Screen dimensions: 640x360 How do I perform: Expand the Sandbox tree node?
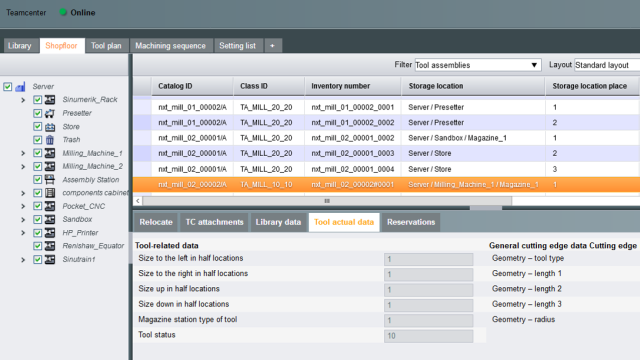coord(23,220)
